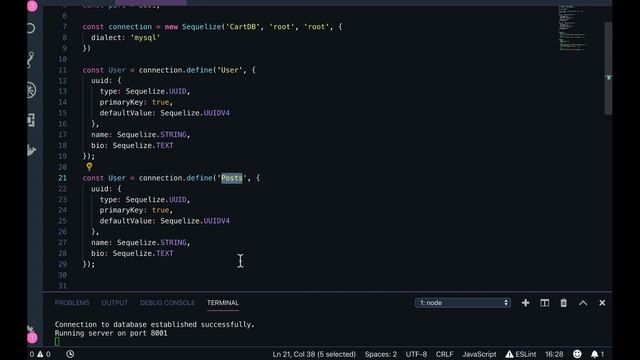Switch to the DEBUG CONSOLE tab
This screenshot has width=640, height=360.
[x=167, y=303]
